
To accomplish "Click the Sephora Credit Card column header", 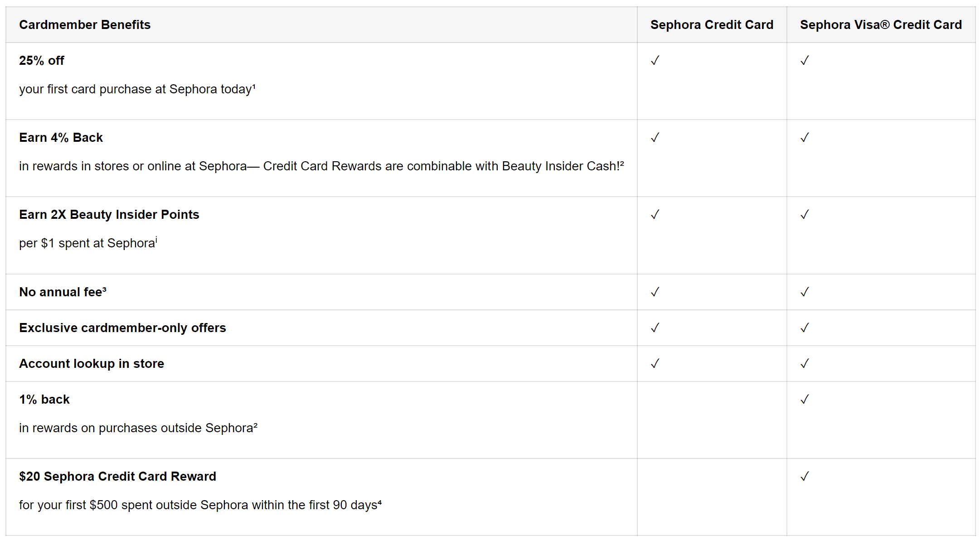I will (x=712, y=25).
